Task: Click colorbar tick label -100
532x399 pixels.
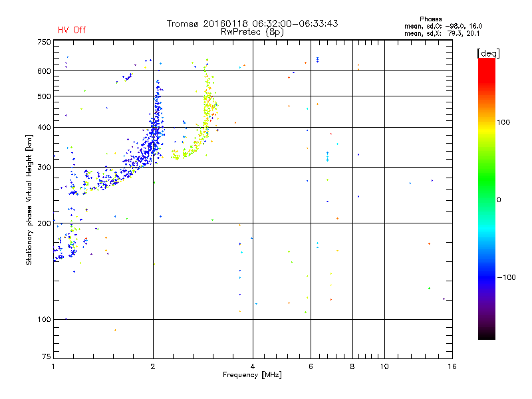Action: click(x=506, y=277)
